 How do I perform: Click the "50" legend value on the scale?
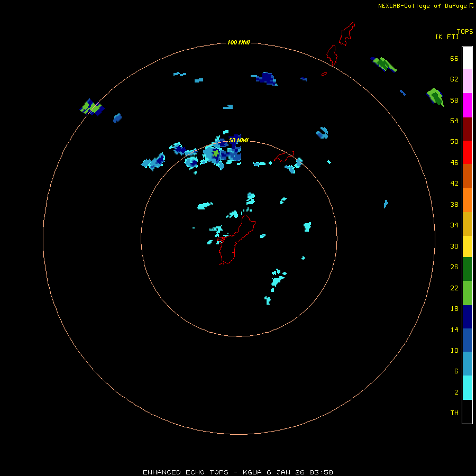coord(454,141)
